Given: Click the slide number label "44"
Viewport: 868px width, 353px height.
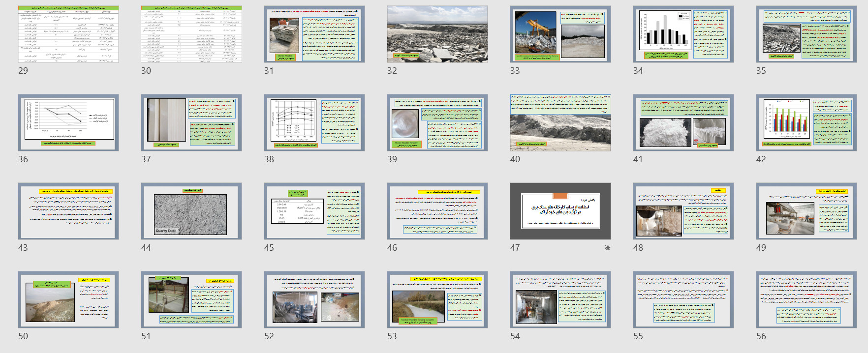Looking at the screenshot, I should pyautogui.click(x=146, y=248).
